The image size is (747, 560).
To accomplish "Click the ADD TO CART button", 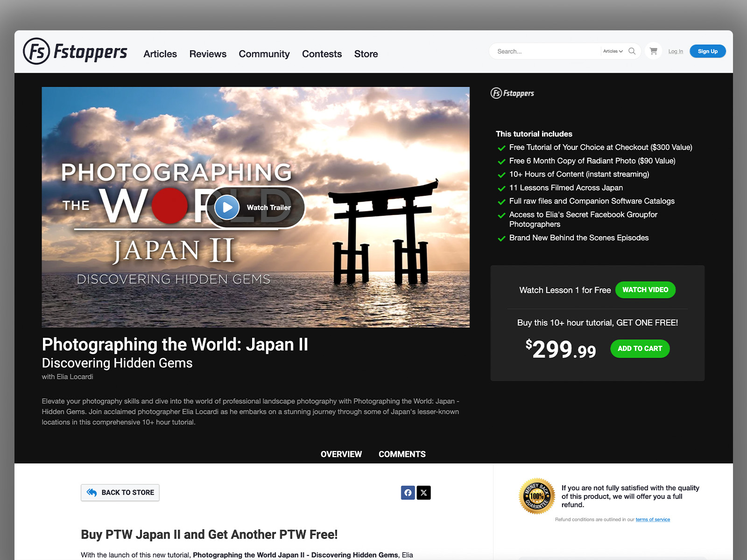I will pos(640,349).
